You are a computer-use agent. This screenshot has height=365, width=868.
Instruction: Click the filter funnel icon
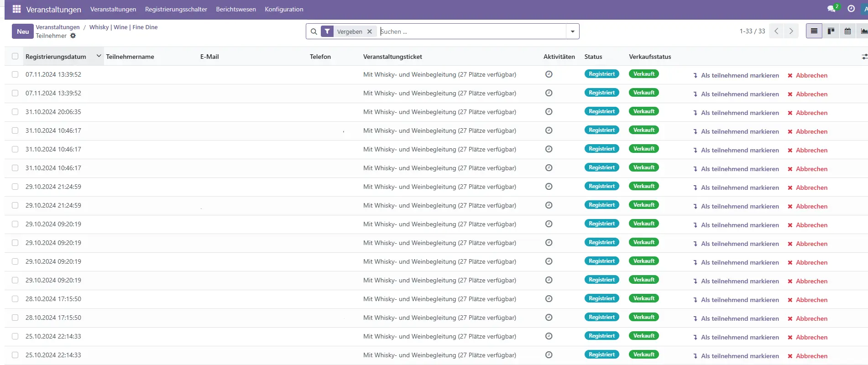tap(327, 31)
